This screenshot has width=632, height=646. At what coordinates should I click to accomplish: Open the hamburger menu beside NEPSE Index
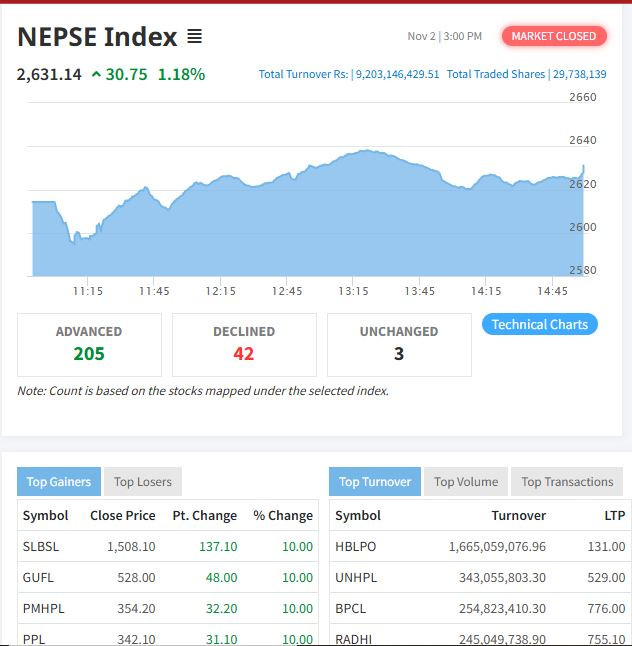point(195,37)
